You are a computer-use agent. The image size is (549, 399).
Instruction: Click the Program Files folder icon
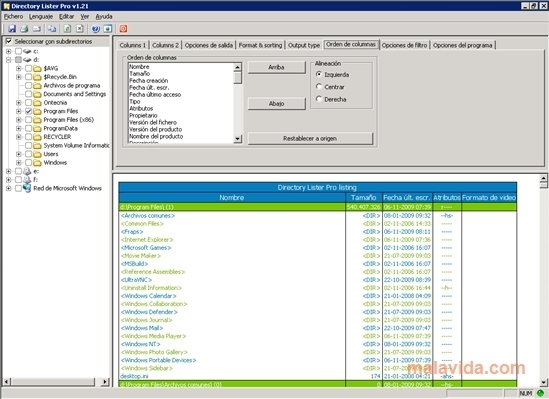click(37, 111)
